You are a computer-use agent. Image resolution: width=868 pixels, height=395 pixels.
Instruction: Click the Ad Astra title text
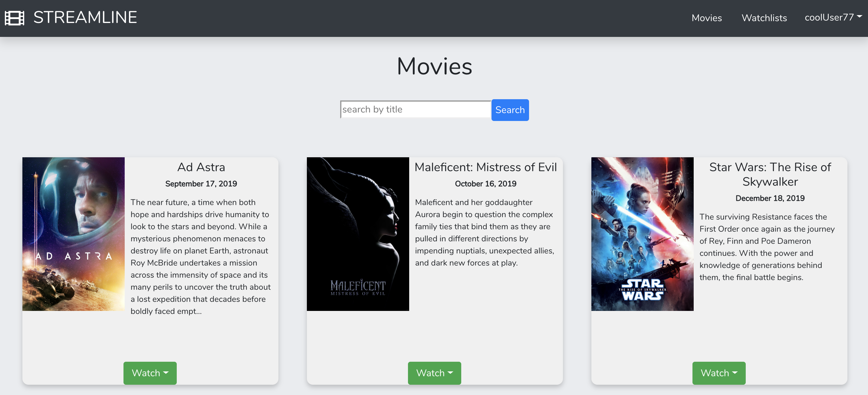pyautogui.click(x=201, y=167)
